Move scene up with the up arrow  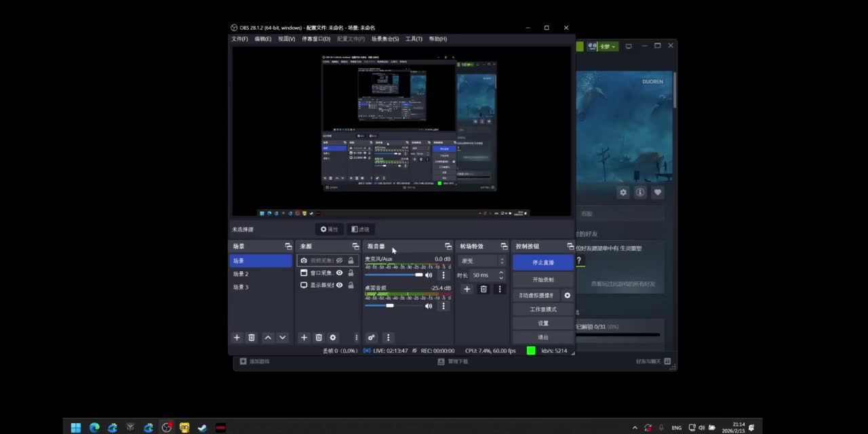click(268, 338)
